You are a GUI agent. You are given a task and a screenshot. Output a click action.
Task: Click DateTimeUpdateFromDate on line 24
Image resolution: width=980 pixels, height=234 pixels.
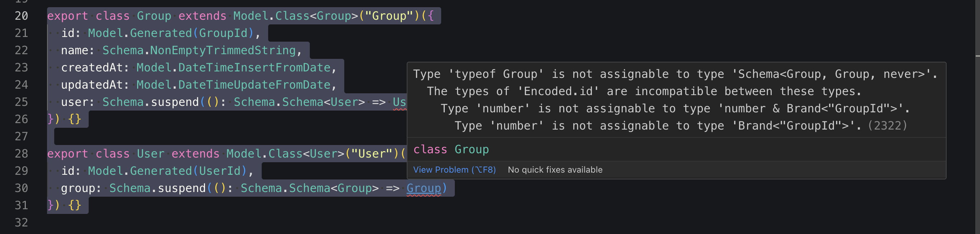[254, 85]
